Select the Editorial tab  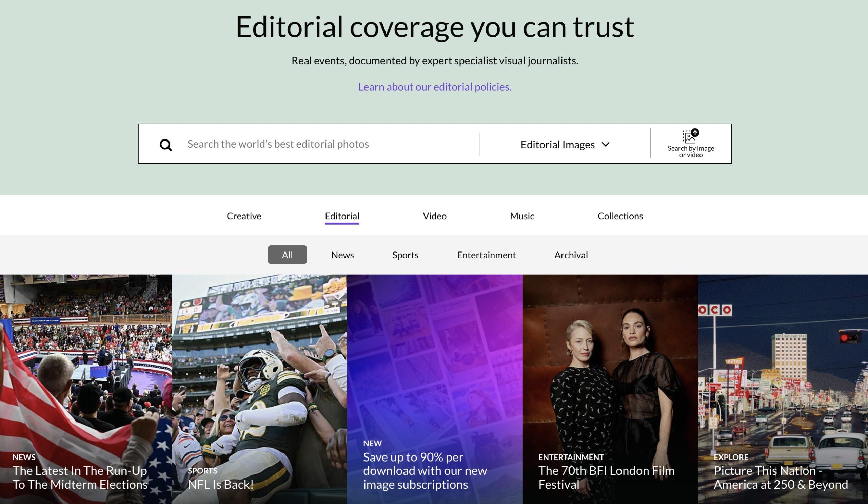coord(342,216)
